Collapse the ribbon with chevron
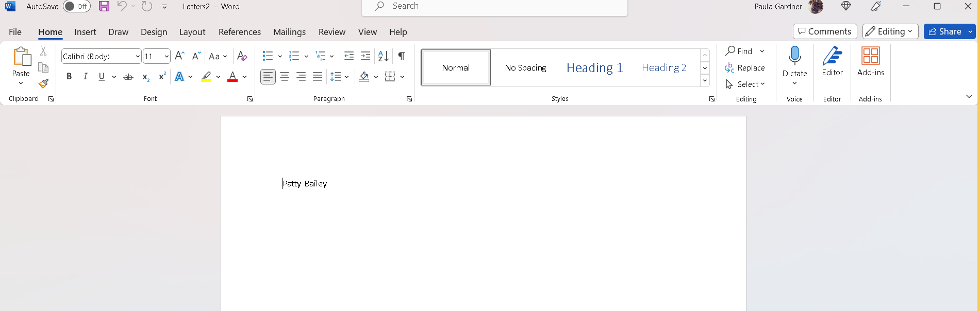980x311 pixels. tap(969, 96)
